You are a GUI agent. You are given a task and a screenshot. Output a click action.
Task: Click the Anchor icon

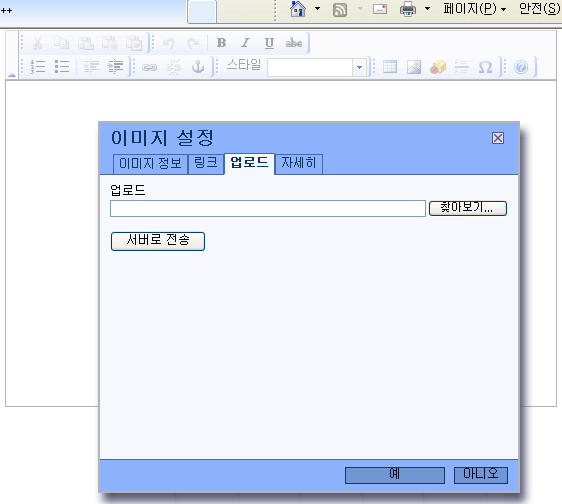[198, 67]
